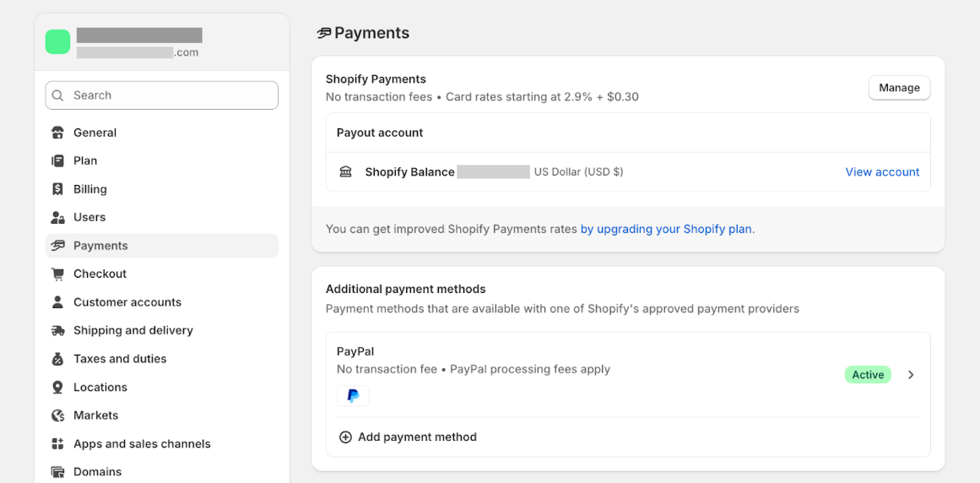Click the bank icon beside Shopify Balance

(x=345, y=172)
